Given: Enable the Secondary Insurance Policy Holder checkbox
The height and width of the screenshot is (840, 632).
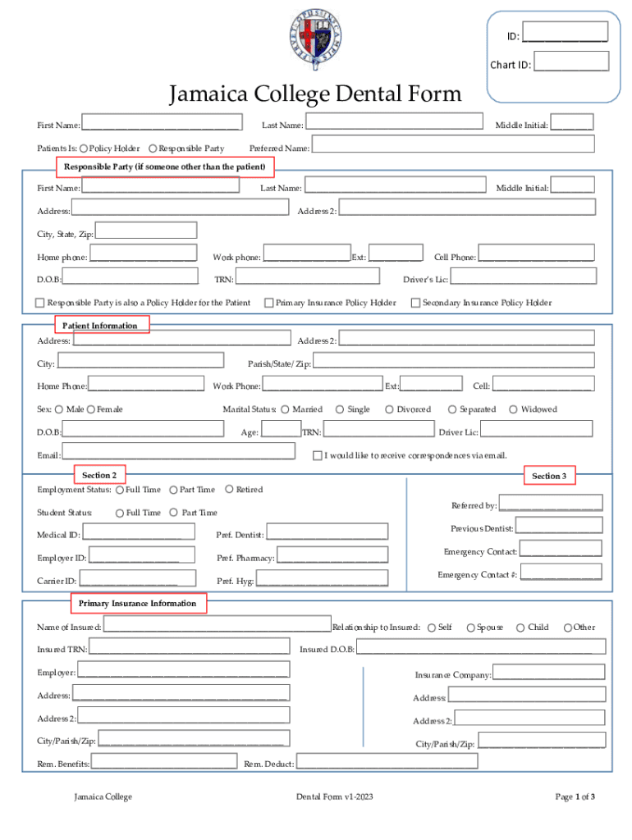Looking at the screenshot, I should 415,303.
